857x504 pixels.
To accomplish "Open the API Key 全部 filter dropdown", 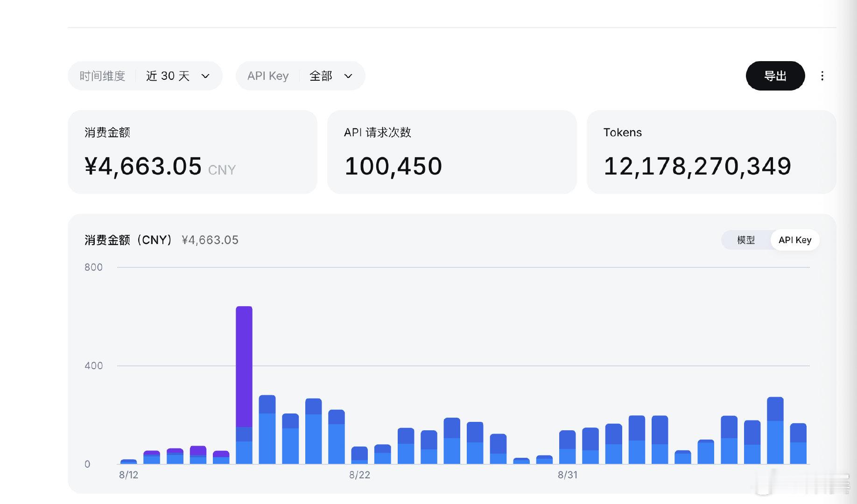I will pos(300,76).
